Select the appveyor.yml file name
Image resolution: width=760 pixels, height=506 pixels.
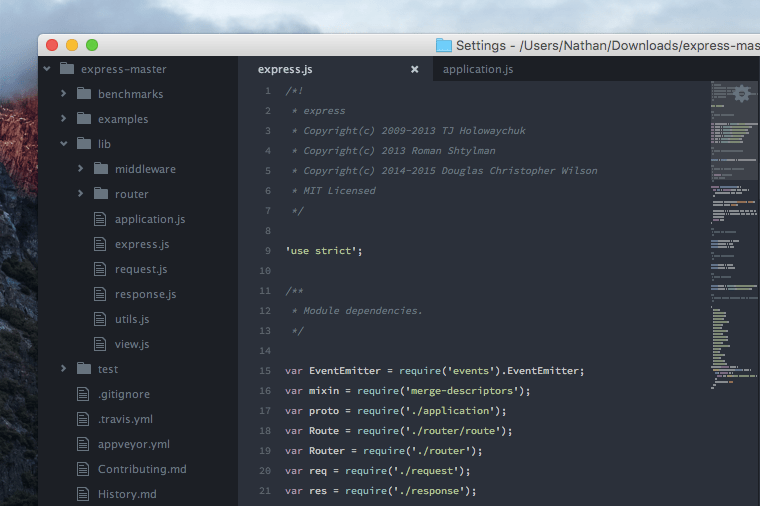click(x=134, y=444)
